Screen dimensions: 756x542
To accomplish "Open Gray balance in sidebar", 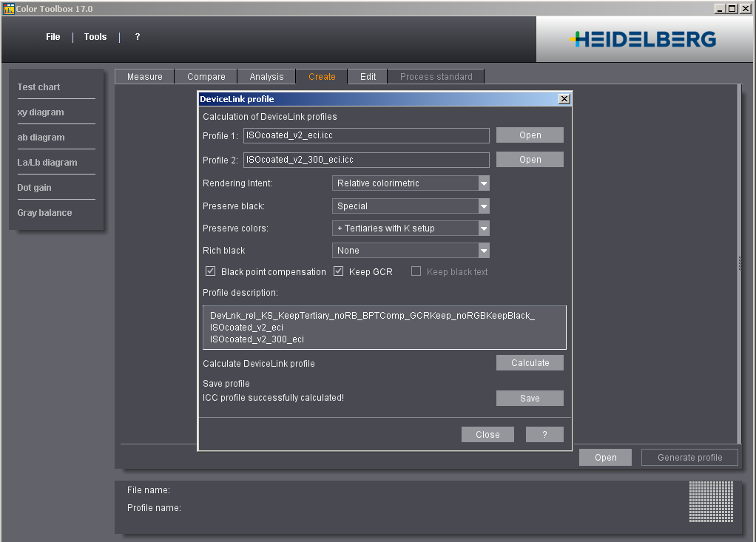I will (44, 212).
